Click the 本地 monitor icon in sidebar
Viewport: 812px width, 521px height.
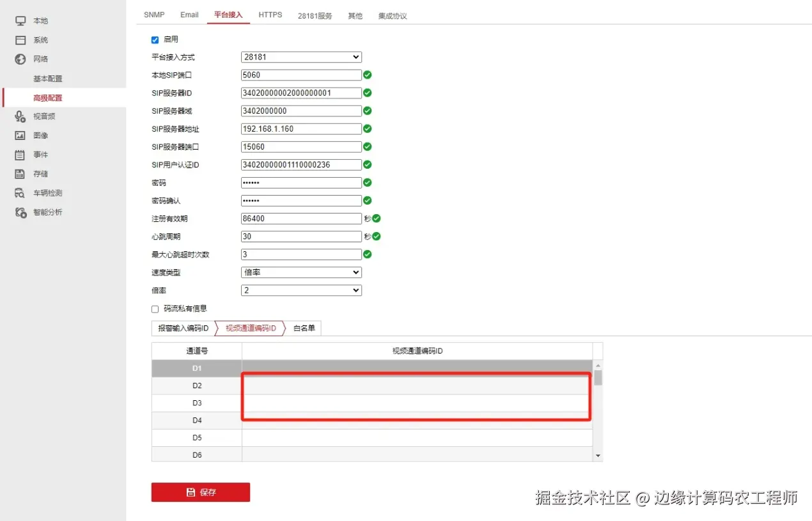pyautogui.click(x=20, y=21)
